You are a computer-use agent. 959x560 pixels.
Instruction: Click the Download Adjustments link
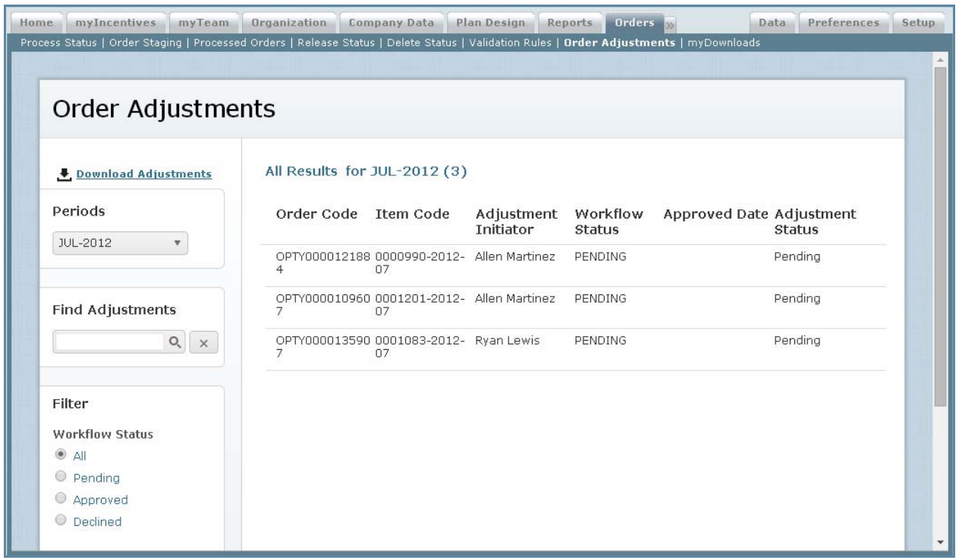pyautogui.click(x=143, y=175)
